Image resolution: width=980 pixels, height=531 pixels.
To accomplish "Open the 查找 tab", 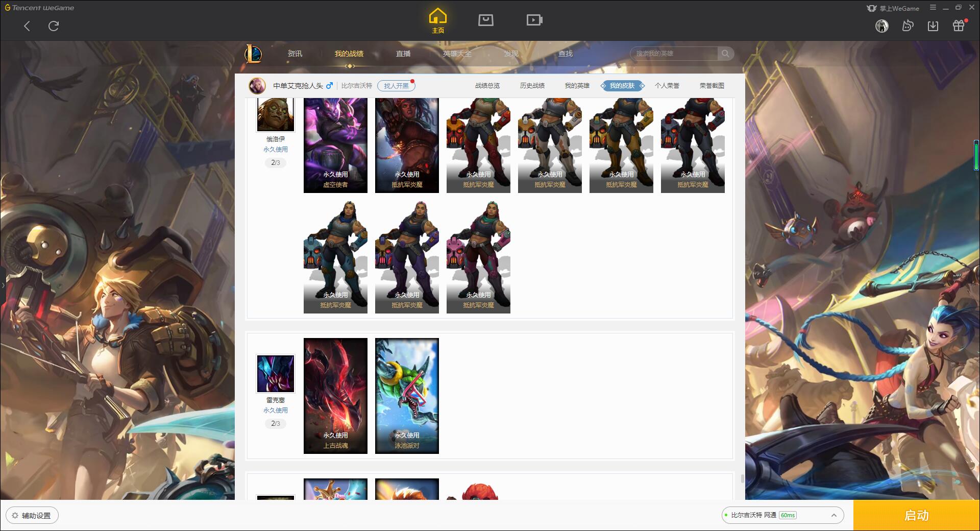I will point(566,54).
